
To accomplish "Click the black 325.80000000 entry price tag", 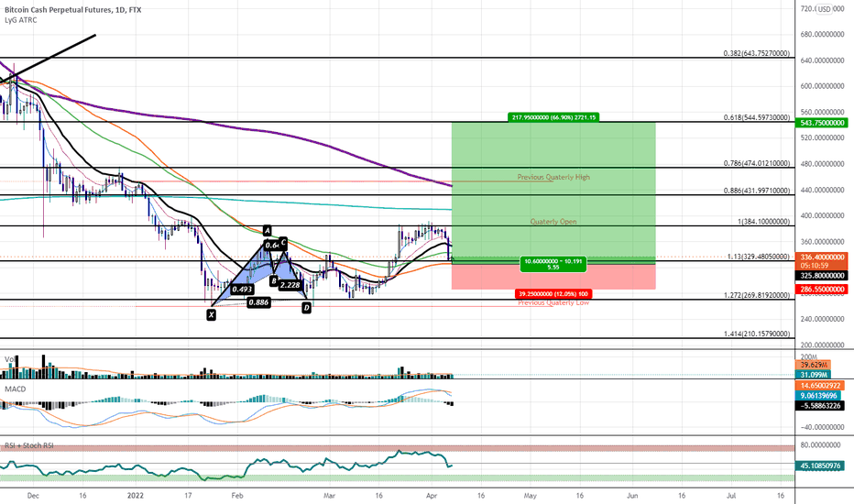I will click(823, 276).
